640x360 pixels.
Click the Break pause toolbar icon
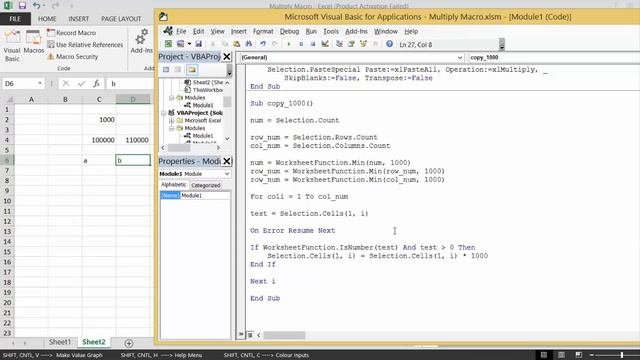click(x=301, y=44)
